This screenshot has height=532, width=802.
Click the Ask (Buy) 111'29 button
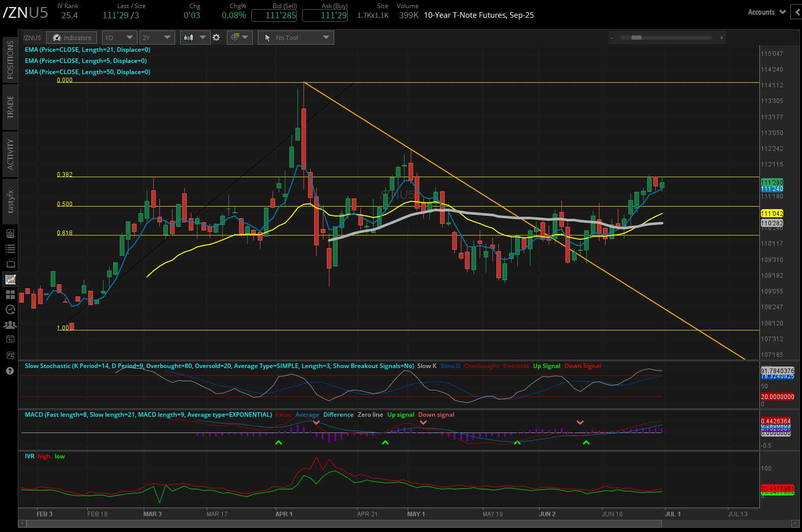(x=325, y=15)
